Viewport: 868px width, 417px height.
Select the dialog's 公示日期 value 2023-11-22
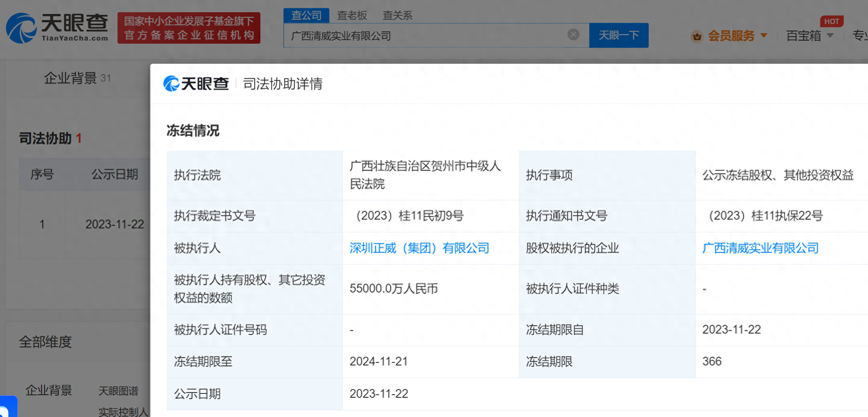click(378, 394)
